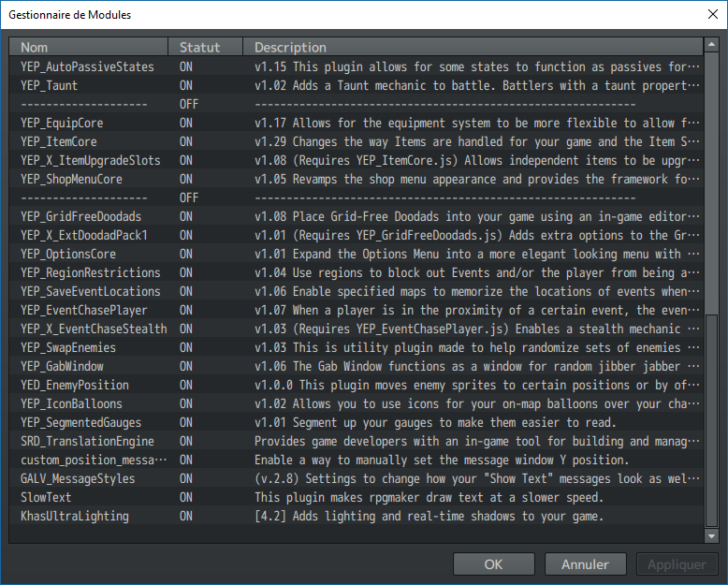Screen dimensions: 728x585
Task: Select the YEP_IconBalloons plugin row
Action: tap(357, 404)
